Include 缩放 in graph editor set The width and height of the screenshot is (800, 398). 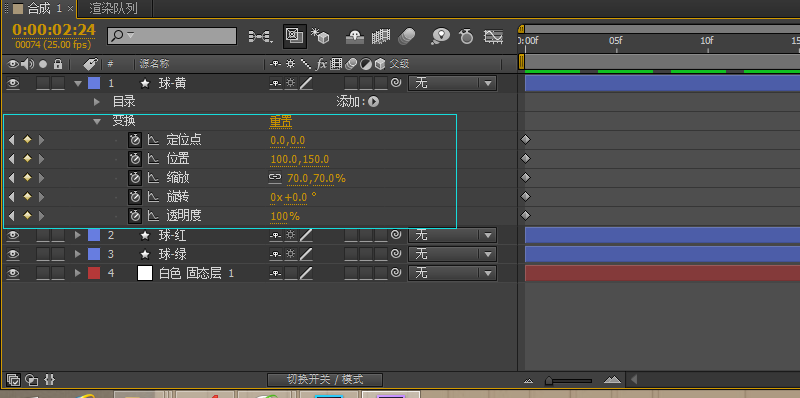[153, 178]
